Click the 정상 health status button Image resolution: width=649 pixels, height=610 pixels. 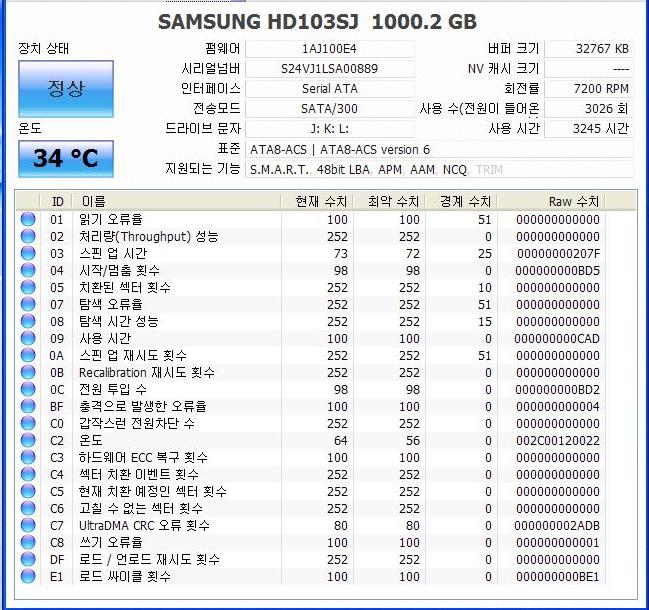[x=66, y=89]
